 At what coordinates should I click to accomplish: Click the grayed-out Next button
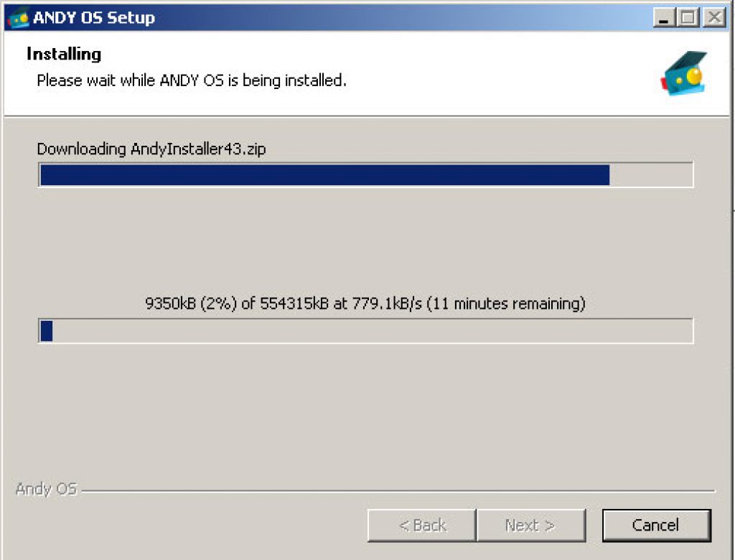[x=530, y=526]
